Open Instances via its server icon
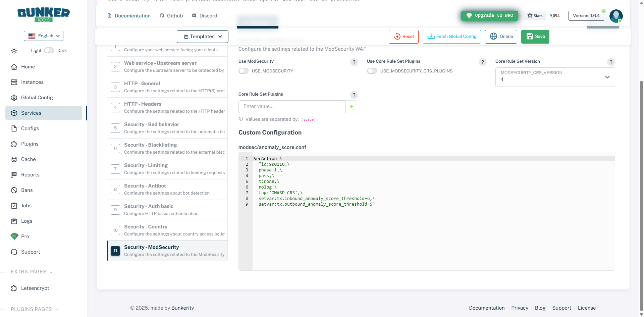This screenshot has width=644, height=317. coord(14,82)
